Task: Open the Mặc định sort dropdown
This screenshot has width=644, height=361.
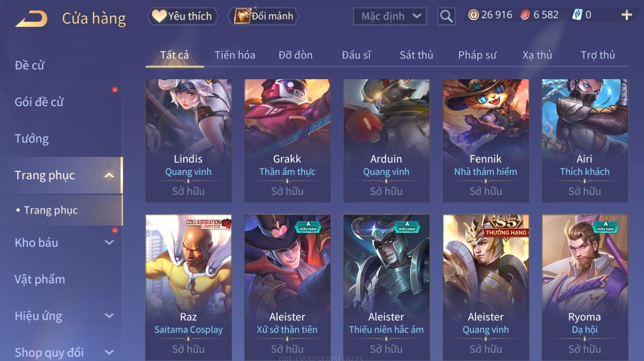Action: click(390, 16)
